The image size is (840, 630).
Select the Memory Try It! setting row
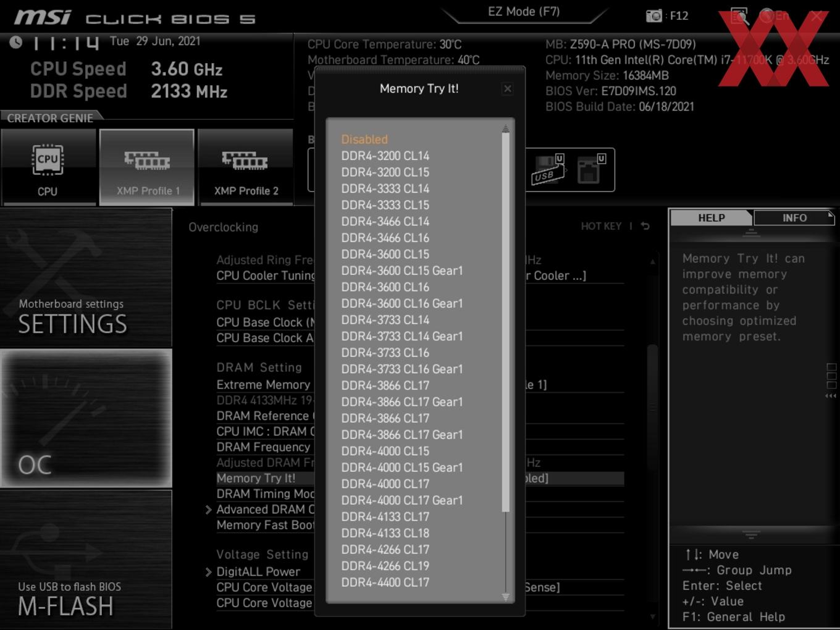point(420,478)
